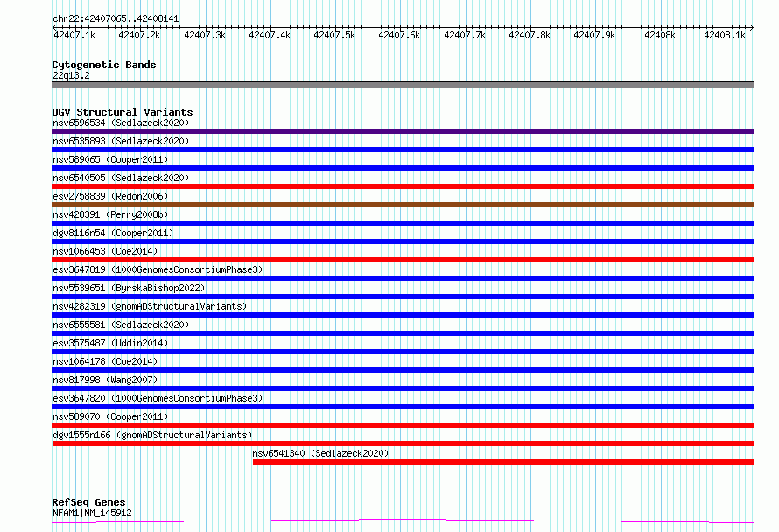This screenshot has width=779, height=532.
Task: Click the 42407.5k ruler position
Action: click(334, 35)
